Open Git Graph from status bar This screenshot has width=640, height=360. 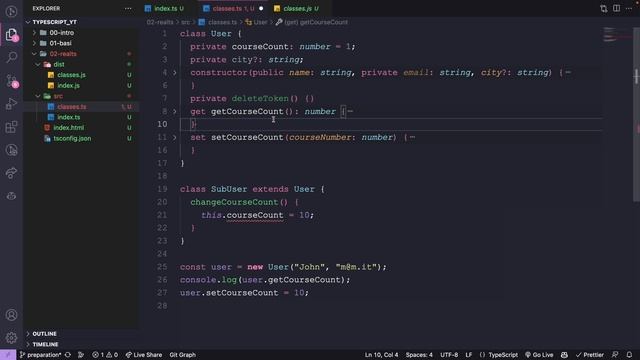[182, 355]
